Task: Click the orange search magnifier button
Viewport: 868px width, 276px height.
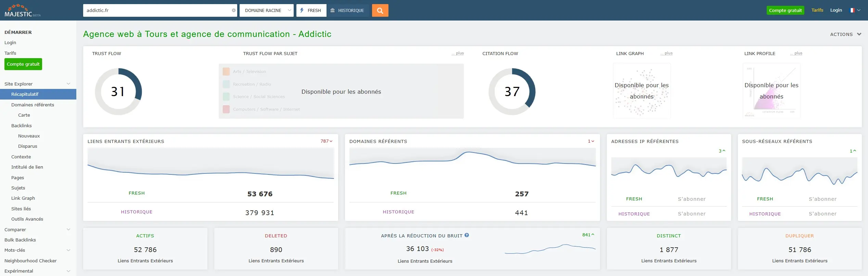Action: (380, 11)
